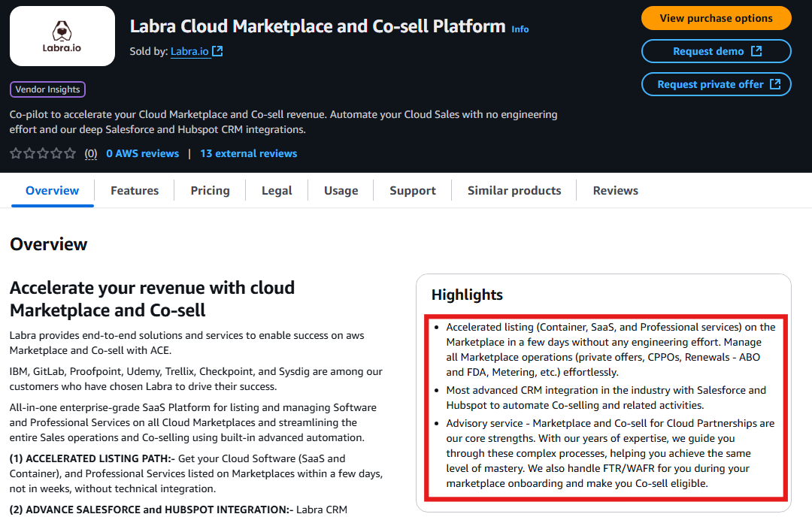Click the external icon on Request private offer

[775, 84]
